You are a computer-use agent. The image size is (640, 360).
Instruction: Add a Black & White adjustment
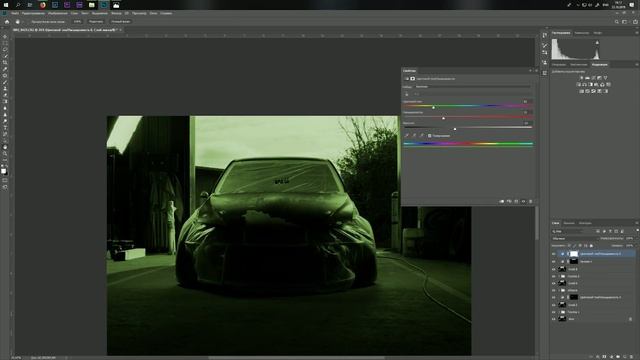click(x=591, y=84)
